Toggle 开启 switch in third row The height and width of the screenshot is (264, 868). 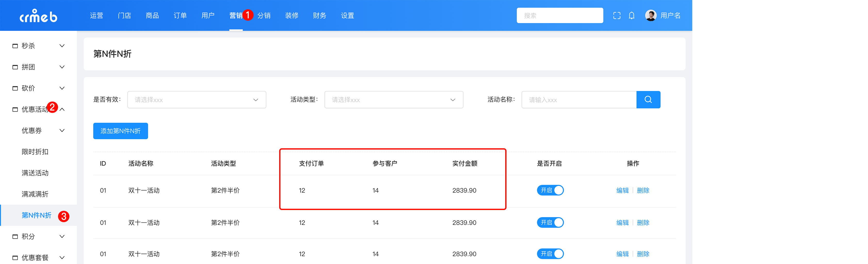pyautogui.click(x=550, y=254)
